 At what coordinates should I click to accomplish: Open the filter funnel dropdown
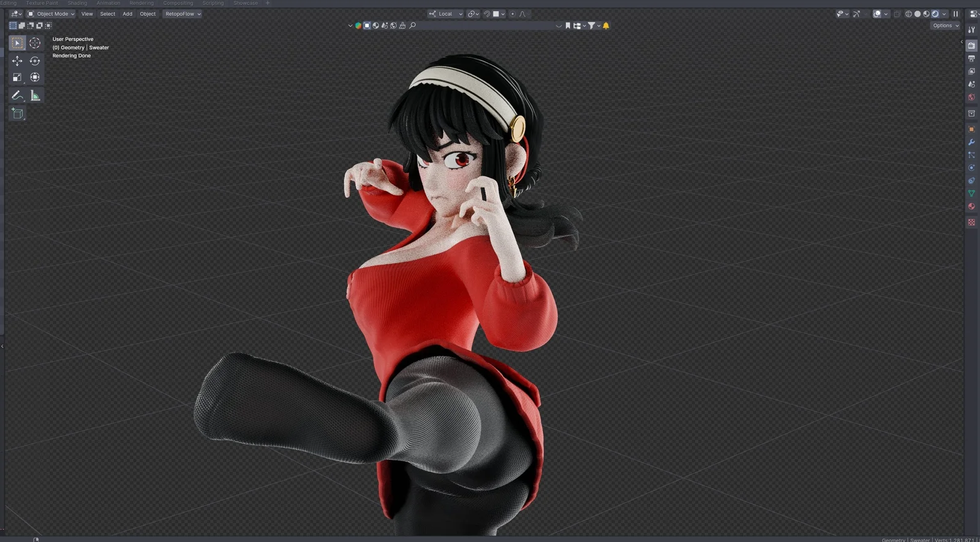(x=594, y=26)
